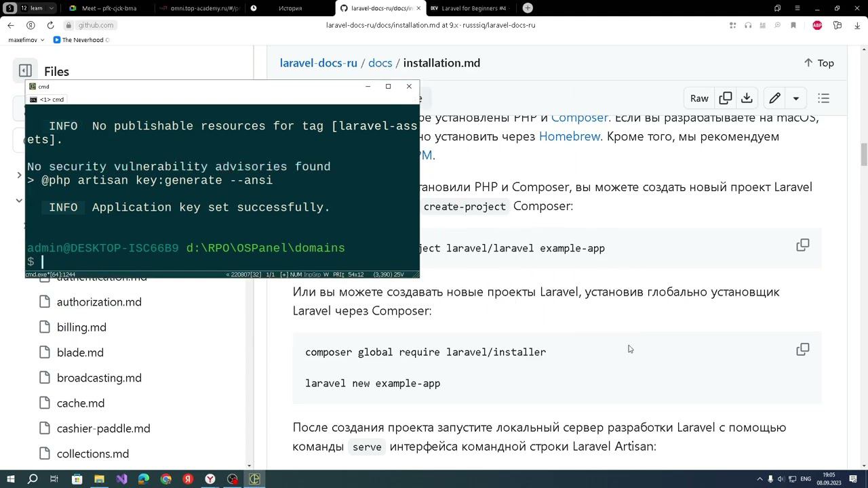Open cashier-paddle.md in the file tree
This screenshot has width=868, height=488.
coord(103,428)
